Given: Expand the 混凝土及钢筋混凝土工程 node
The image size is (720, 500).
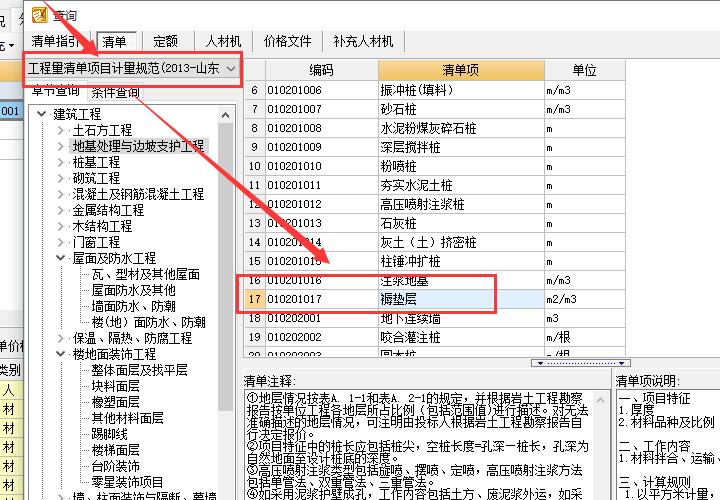Looking at the screenshot, I should [x=61, y=194].
